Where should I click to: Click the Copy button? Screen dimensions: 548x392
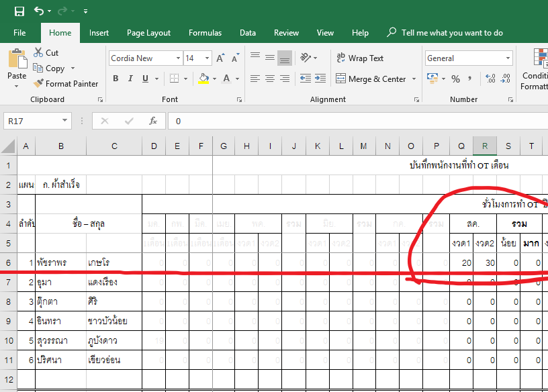(49, 68)
